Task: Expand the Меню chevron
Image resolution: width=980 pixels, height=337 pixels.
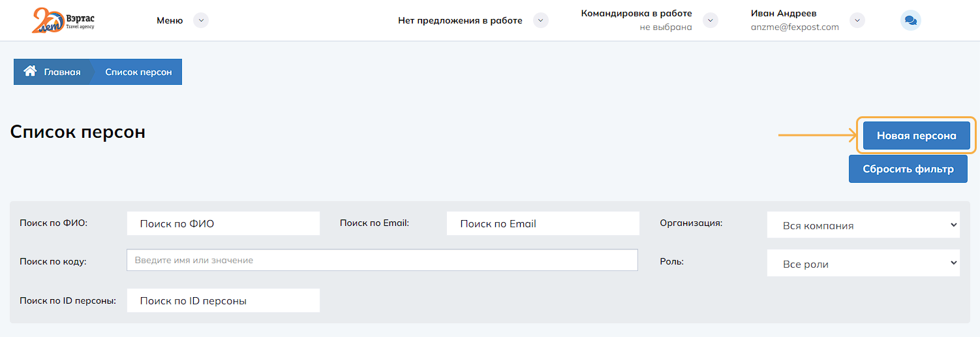Action: coord(202,20)
